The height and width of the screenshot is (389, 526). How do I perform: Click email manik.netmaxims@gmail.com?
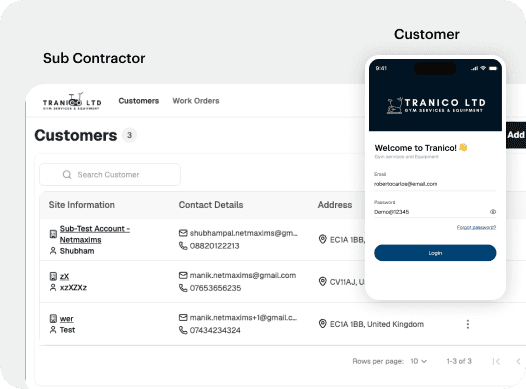pyautogui.click(x=243, y=275)
